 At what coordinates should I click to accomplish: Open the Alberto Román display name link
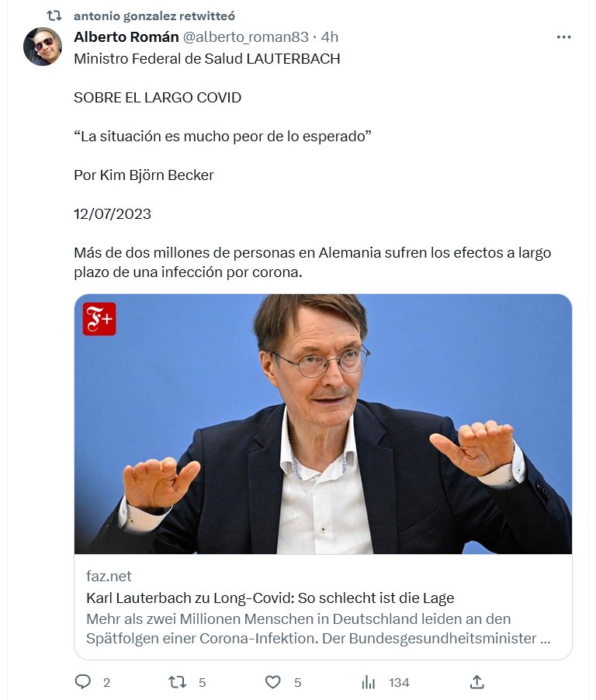click(126, 36)
